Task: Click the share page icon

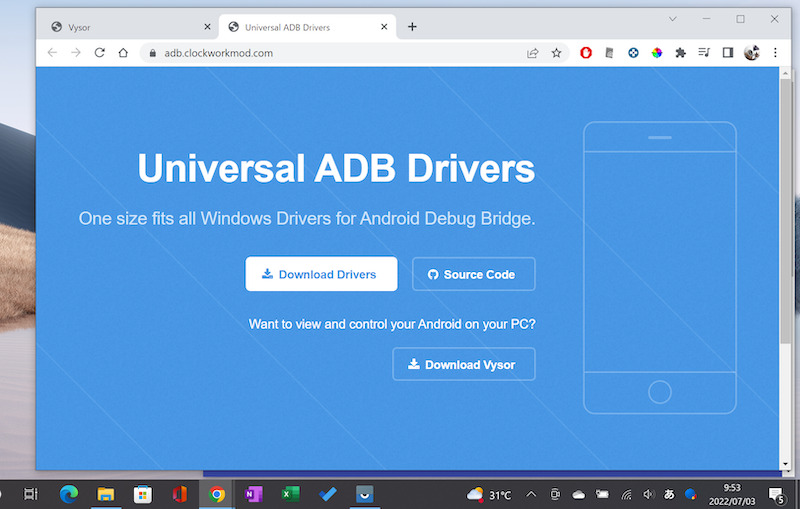Action: pos(533,53)
